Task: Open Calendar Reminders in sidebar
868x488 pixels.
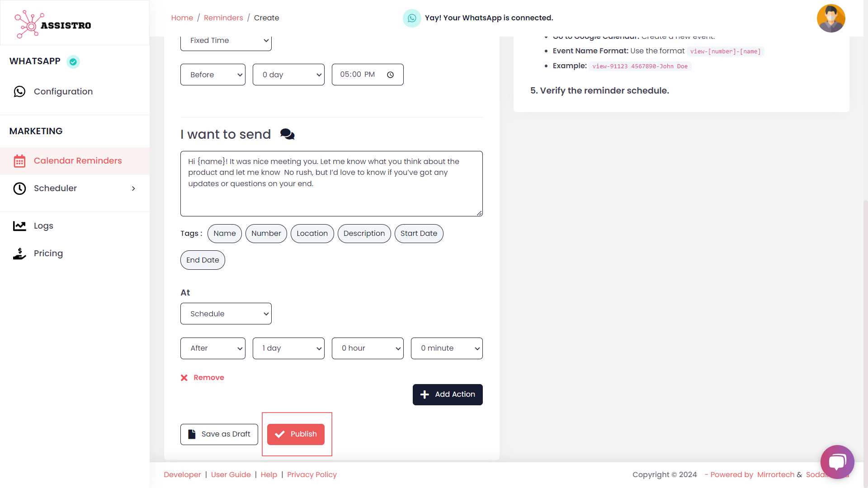Action: [x=78, y=161]
